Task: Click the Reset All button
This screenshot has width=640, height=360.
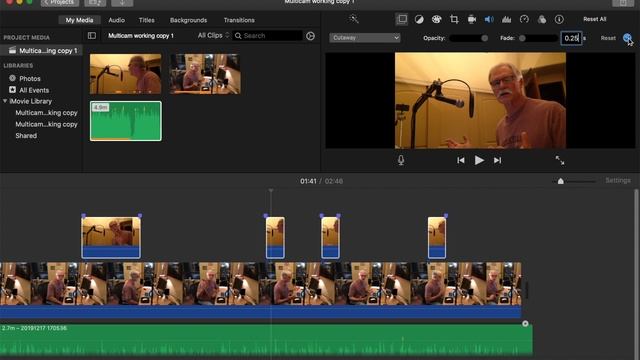Action: click(x=595, y=19)
